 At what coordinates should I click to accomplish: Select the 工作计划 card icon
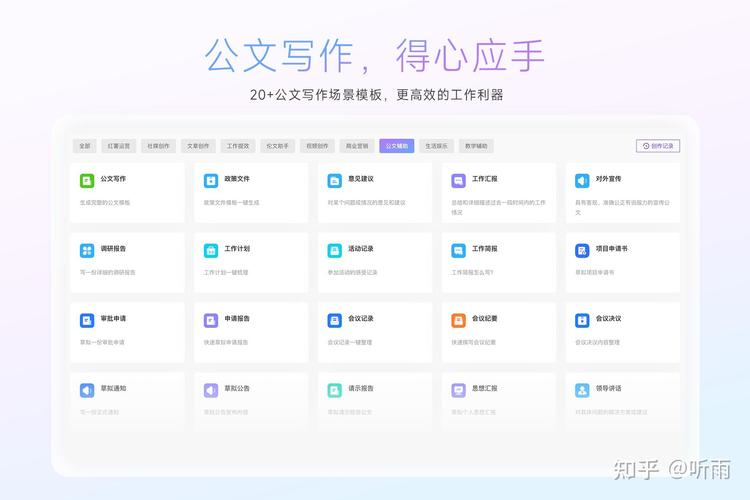tap(211, 251)
